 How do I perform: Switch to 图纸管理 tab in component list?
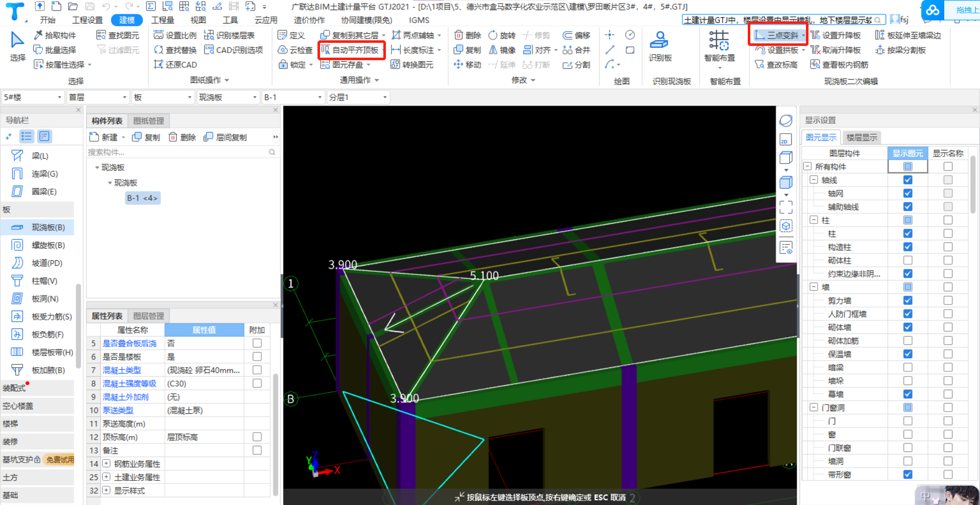pyautogui.click(x=149, y=121)
